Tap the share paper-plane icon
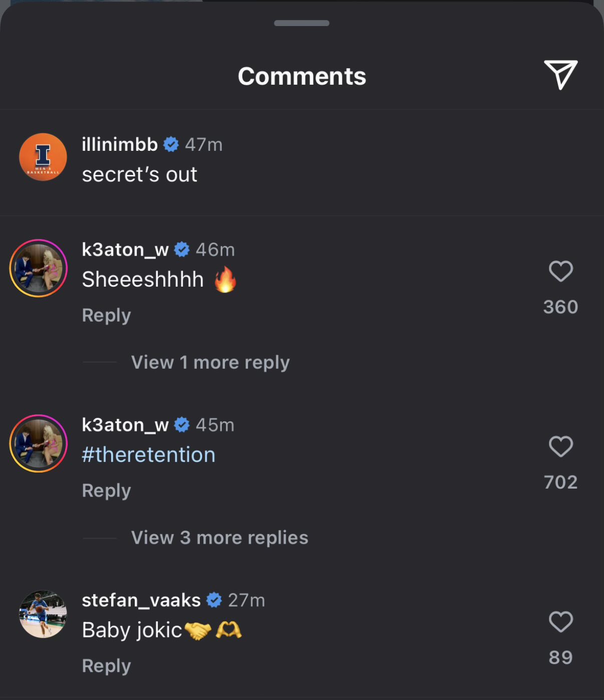Image resolution: width=604 pixels, height=700 pixels. (561, 75)
